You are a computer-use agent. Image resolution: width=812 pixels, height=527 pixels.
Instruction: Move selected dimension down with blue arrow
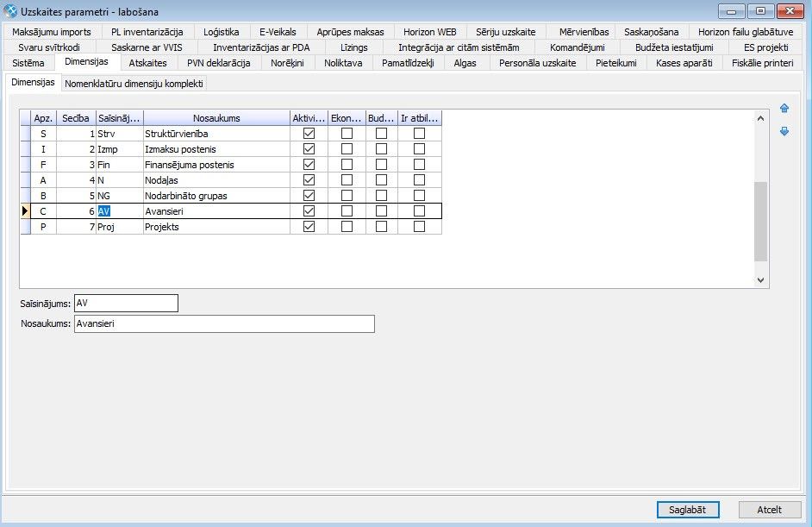point(784,131)
